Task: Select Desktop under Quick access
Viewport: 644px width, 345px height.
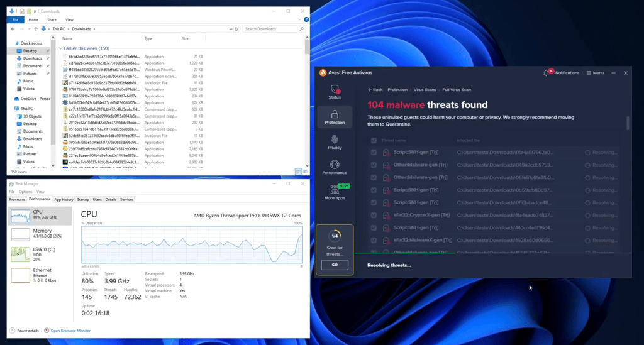Action: tap(30, 51)
